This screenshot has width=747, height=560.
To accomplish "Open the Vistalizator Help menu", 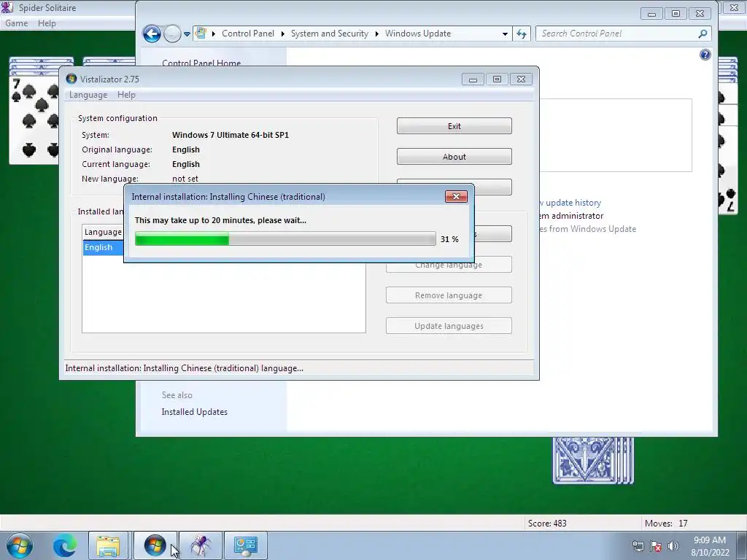I will click(126, 95).
